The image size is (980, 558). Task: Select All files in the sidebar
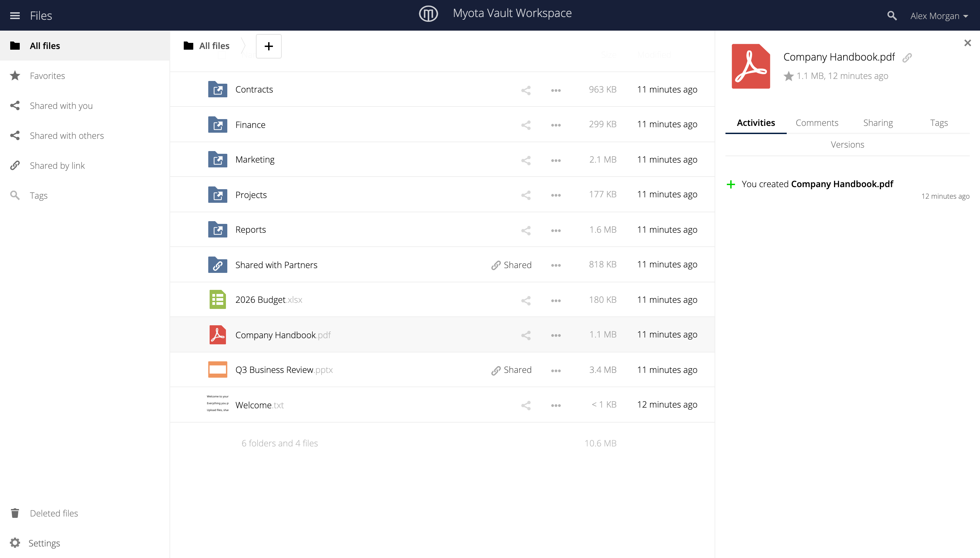point(85,46)
